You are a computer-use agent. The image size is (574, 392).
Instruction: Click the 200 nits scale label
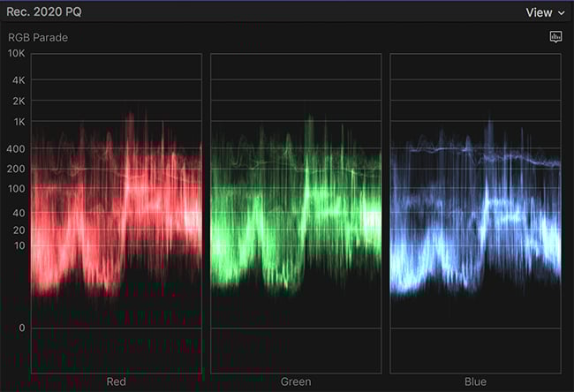(16, 170)
